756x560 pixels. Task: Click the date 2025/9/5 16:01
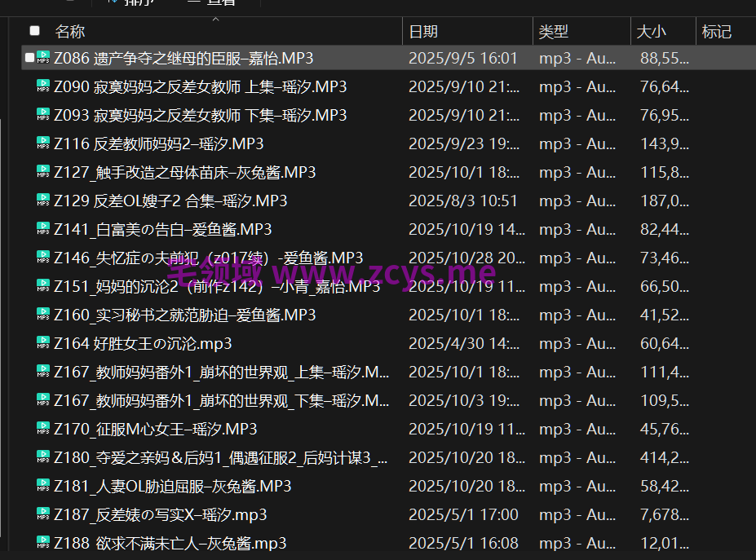click(x=463, y=58)
